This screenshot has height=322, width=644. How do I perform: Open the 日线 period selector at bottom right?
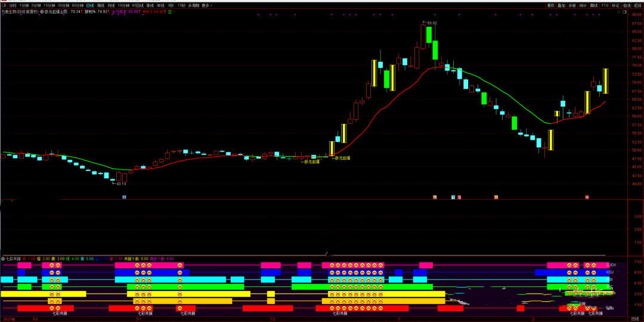pos(634,319)
